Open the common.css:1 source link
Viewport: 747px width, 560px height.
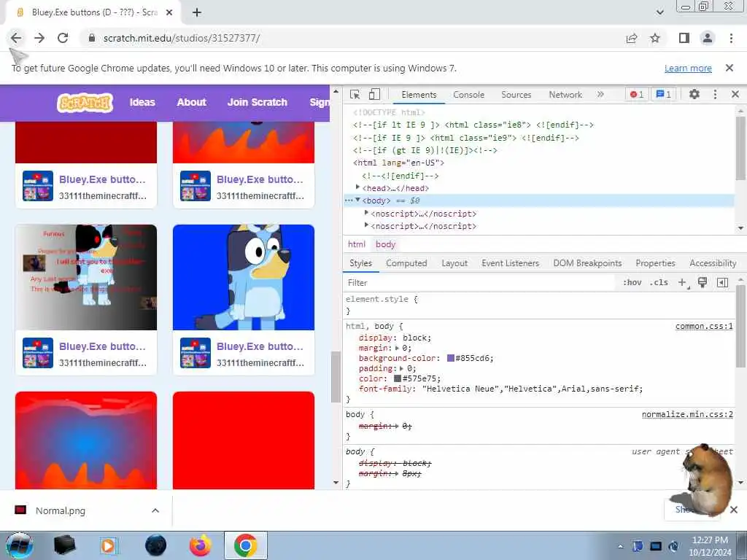coord(704,326)
